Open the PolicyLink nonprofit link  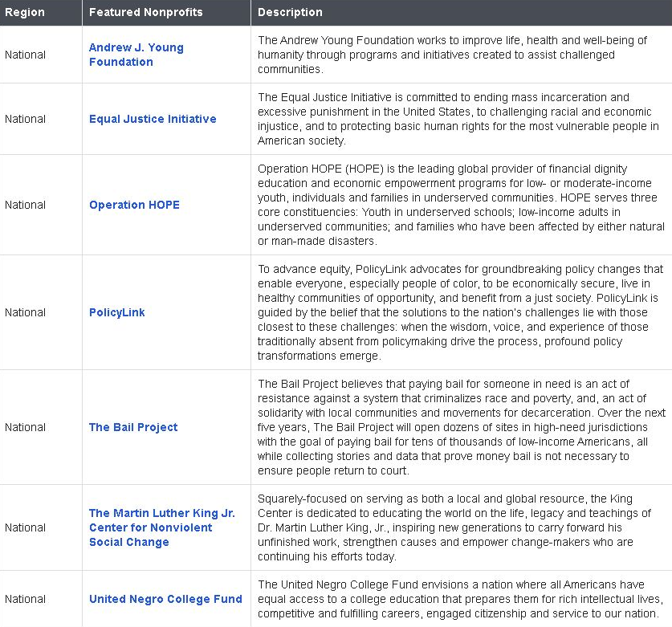coord(116,312)
